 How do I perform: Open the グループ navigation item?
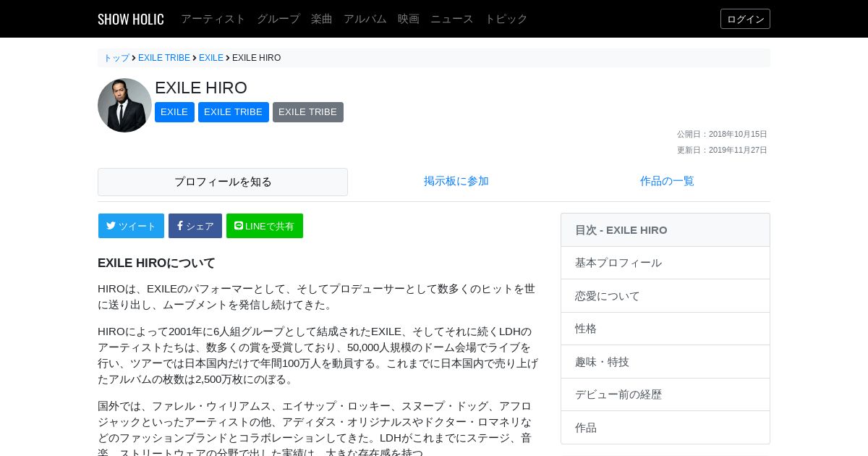coord(278,19)
